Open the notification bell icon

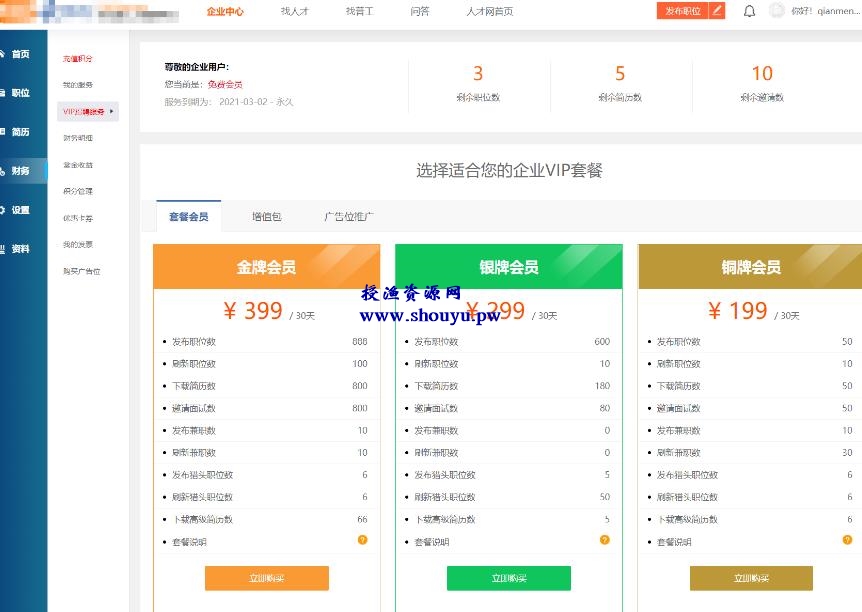[749, 11]
